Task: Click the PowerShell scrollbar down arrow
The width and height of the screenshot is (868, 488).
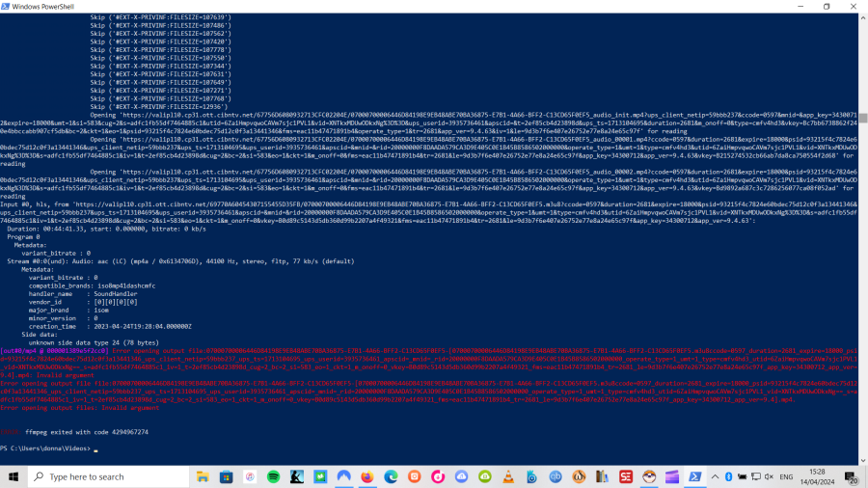Action: [x=863, y=460]
